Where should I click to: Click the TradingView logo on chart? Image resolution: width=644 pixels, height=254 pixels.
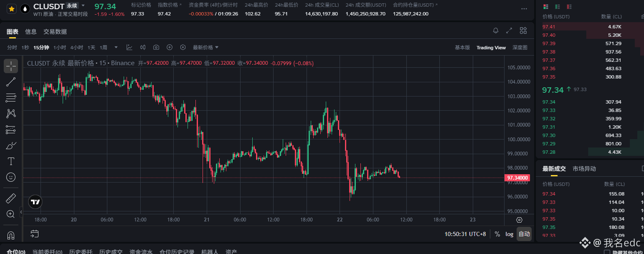tap(35, 202)
